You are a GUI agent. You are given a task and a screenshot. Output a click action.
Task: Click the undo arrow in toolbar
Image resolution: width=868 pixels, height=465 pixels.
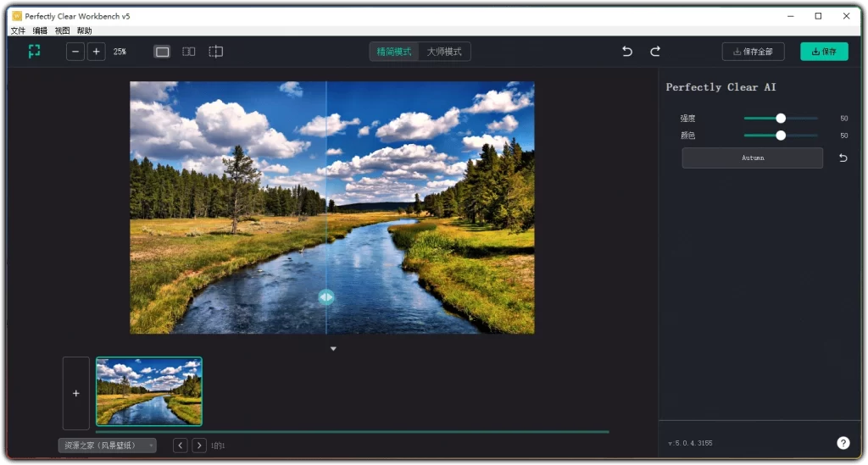(627, 52)
